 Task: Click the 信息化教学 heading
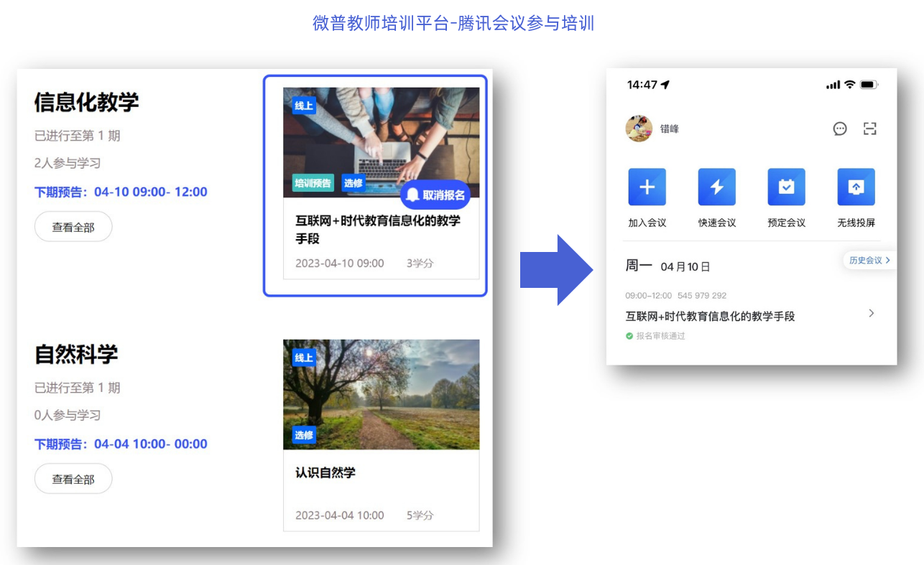point(86,102)
